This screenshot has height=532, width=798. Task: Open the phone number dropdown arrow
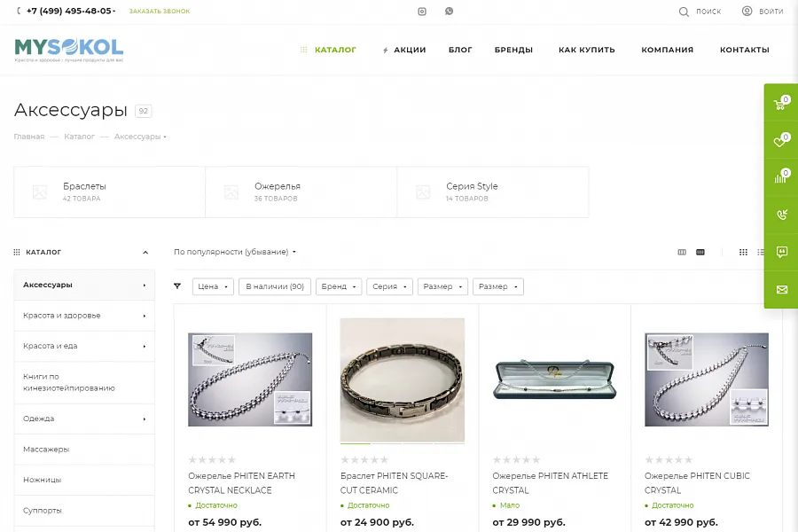pyautogui.click(x=114, y=12)
